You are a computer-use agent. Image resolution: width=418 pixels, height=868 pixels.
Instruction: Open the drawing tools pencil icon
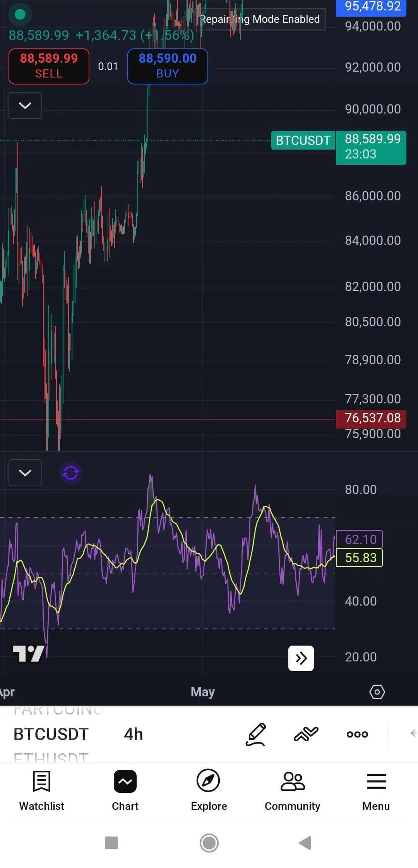(256, 734)
